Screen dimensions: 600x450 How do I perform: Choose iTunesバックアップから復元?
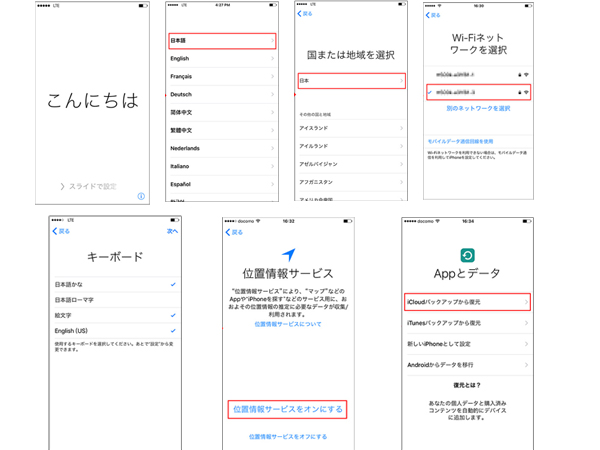tap(468, 323)
